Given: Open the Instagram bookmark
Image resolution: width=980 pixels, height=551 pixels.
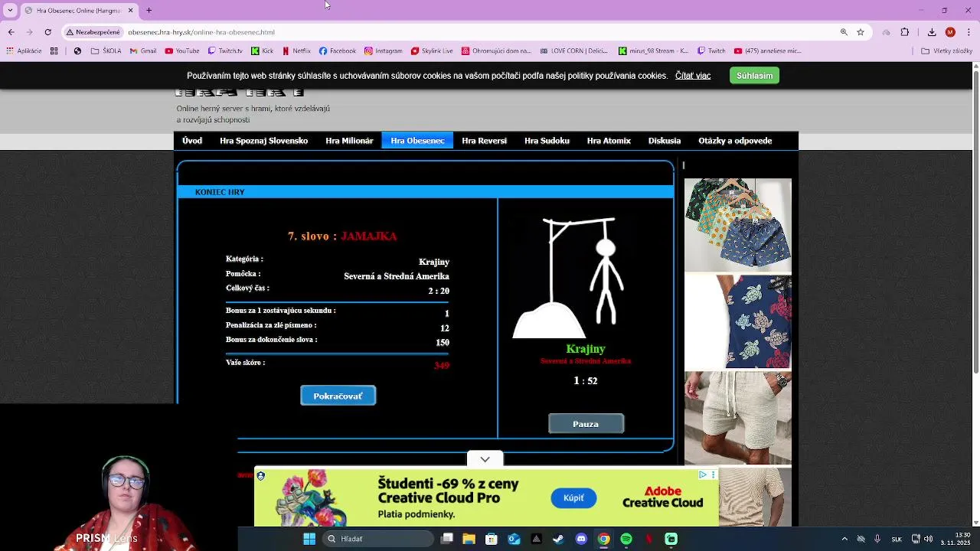Looking at the screenshot, I should pyautogui.click(x=384, y=51).
